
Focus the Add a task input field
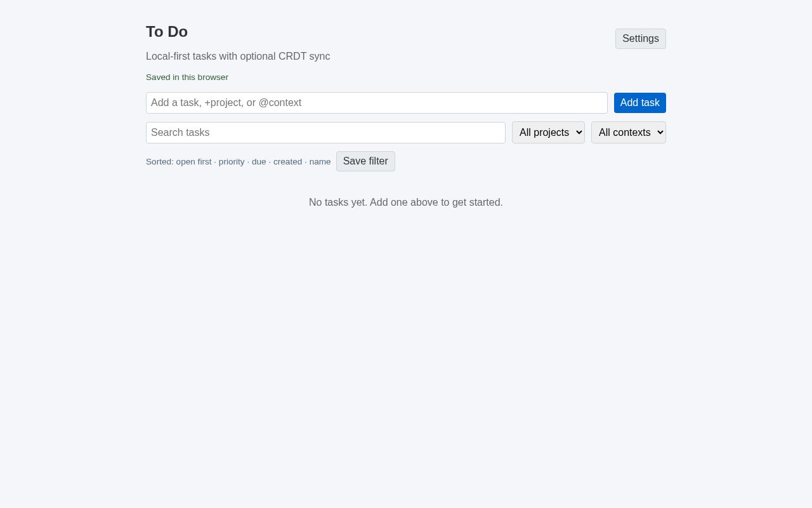(376, 103)
